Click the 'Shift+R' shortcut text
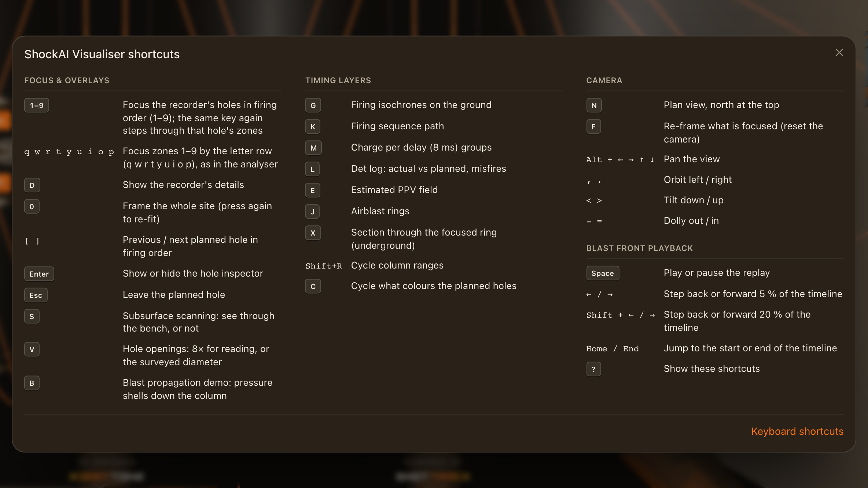The width and height of the screenshot is (868, 488). point(323,266)
